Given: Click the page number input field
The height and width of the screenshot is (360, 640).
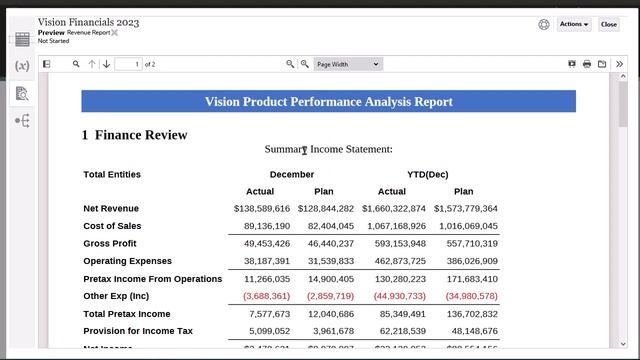Looking at the screenshot, I should pyautogui.click(x=128, y=64).
